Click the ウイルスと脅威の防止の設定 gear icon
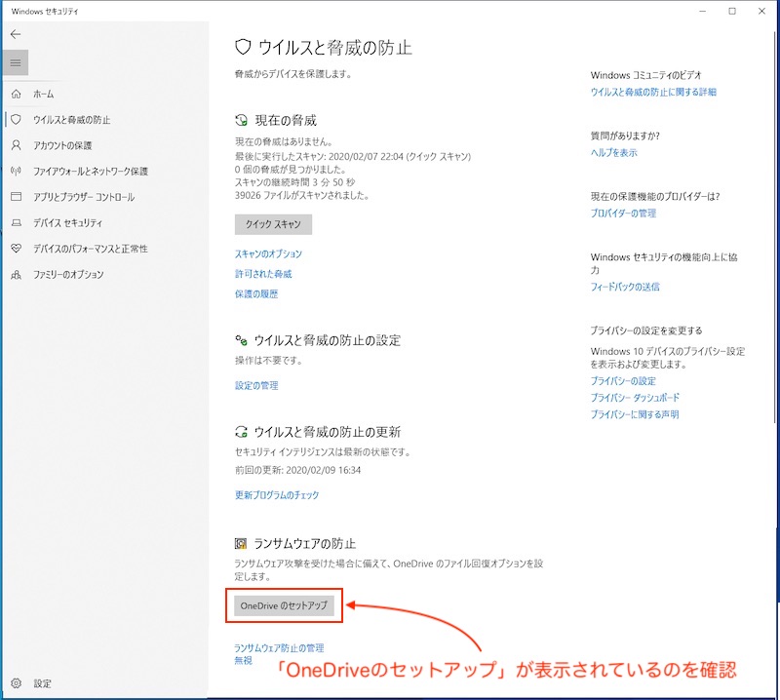 [241, 340]
